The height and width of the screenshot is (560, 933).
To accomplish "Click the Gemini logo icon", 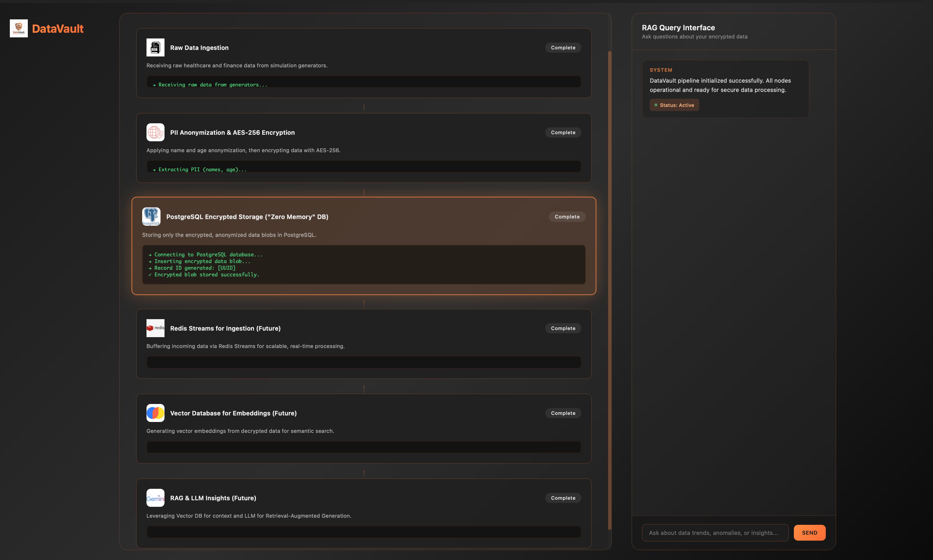I will pyautogui.click(x=155, y=498).
